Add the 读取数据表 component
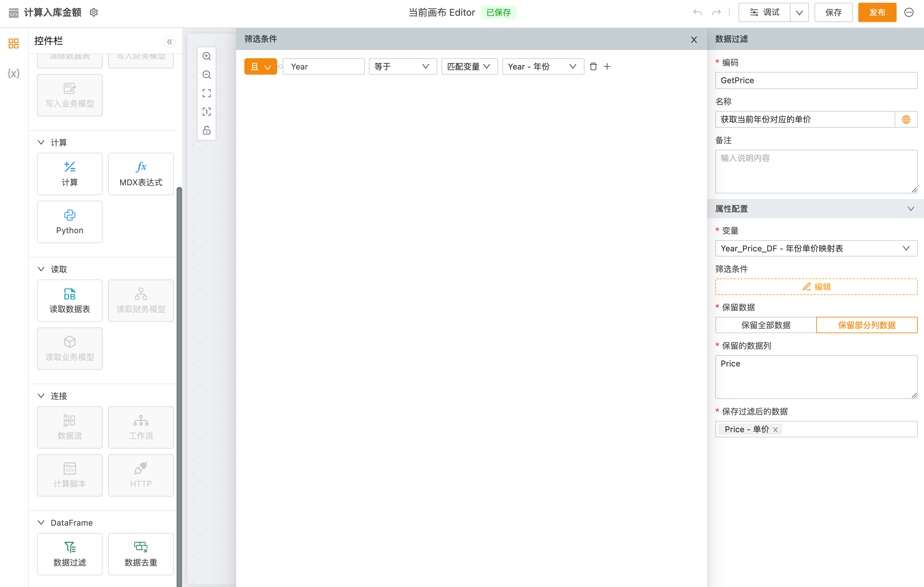924x587 pixels. 69,301
